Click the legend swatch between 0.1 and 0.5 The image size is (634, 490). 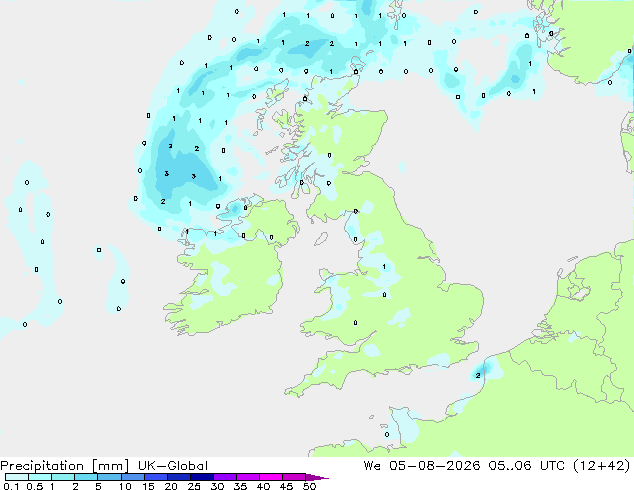point(17,477)
